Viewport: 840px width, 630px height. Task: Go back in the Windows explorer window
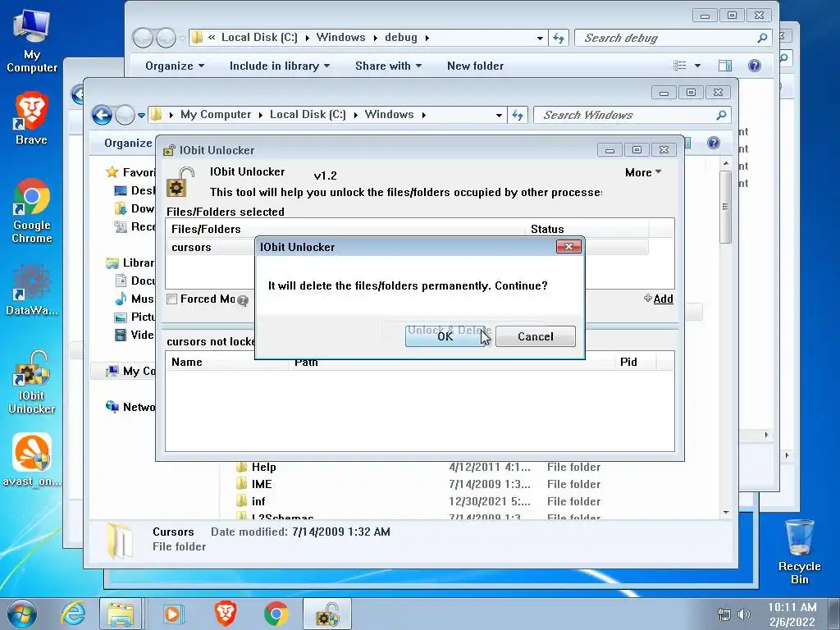(102, 115)
